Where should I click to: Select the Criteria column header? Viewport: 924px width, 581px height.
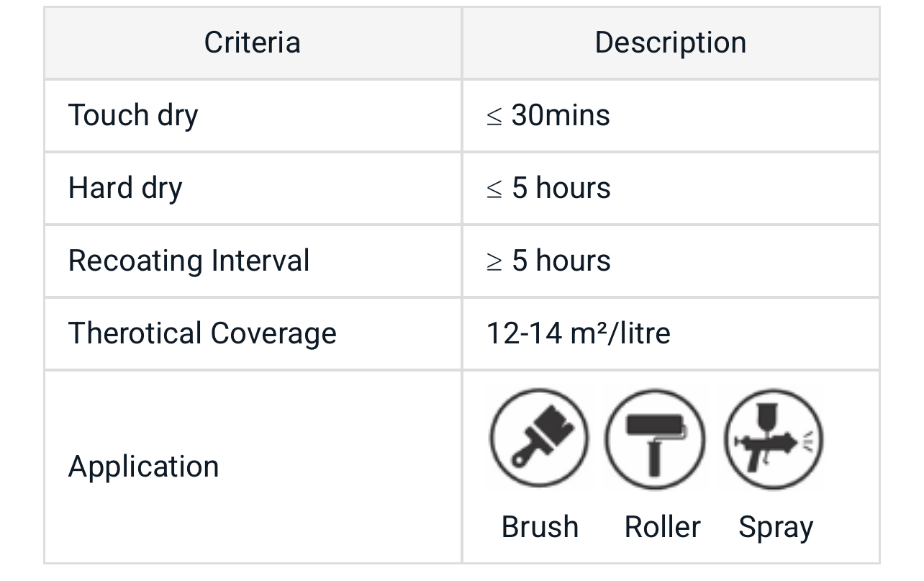point(252,42)
